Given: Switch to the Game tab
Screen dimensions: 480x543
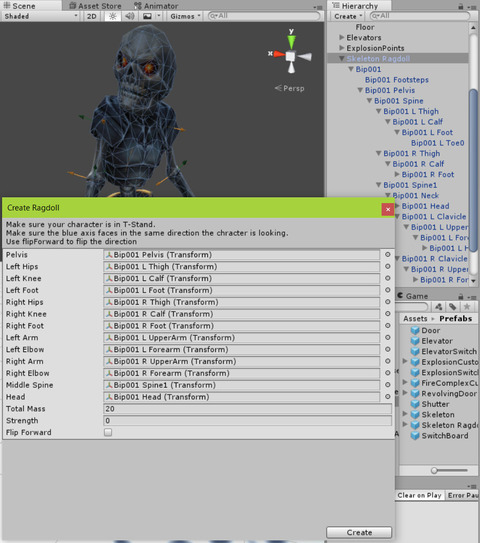Looking at the screenshot, I should tap(413, 296).
